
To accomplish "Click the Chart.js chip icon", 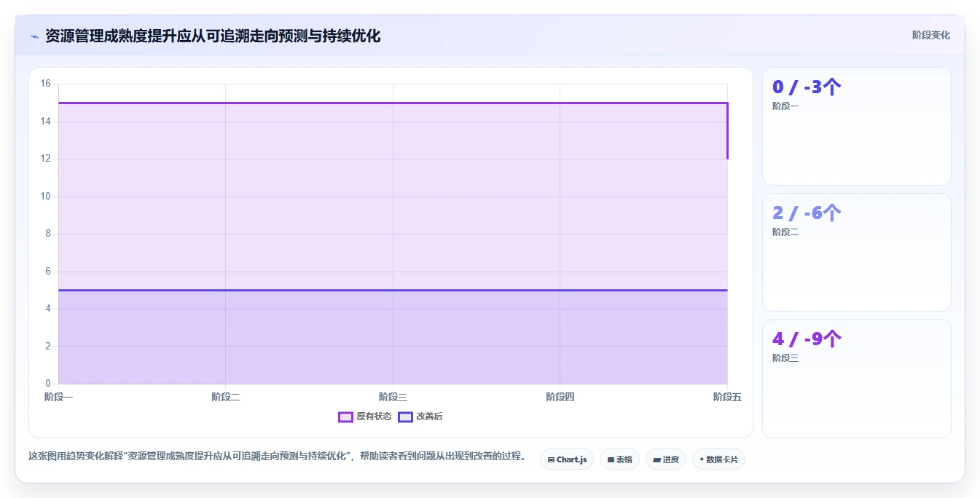I will pos(551,459).
